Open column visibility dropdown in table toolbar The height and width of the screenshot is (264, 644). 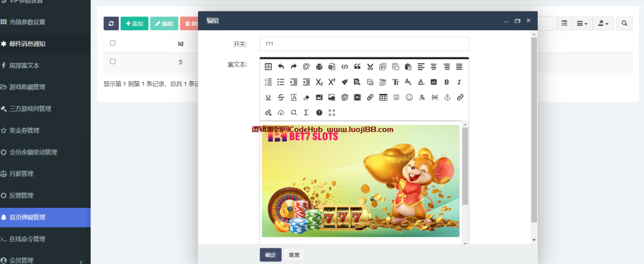tap(582, 23)
